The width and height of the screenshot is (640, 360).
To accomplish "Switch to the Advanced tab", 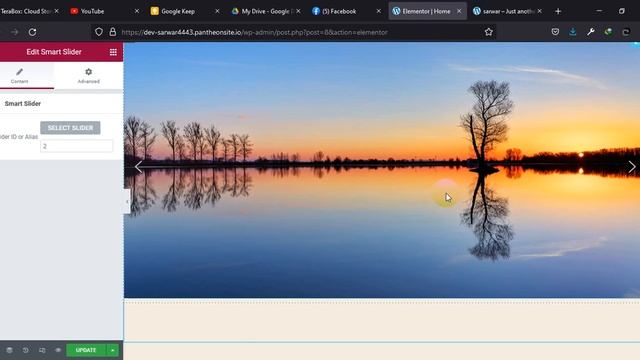I will (89, 76).
